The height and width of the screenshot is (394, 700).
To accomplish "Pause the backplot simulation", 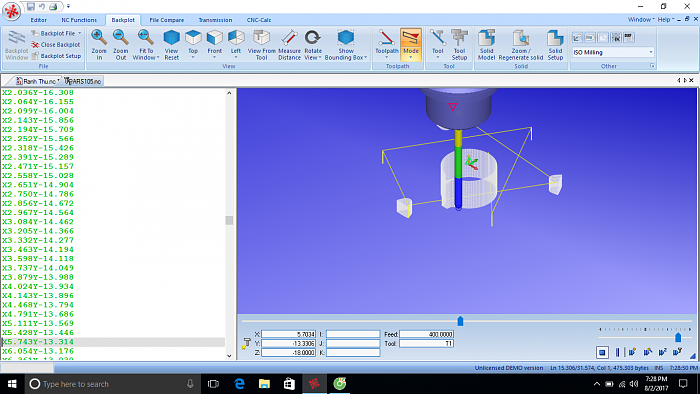I will click(617, 353).
